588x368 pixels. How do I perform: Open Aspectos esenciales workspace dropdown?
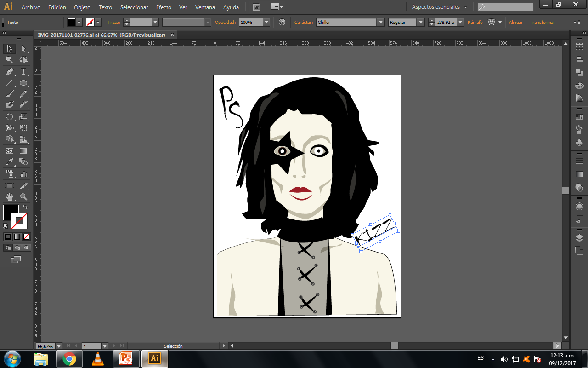(x=439, y=7)
